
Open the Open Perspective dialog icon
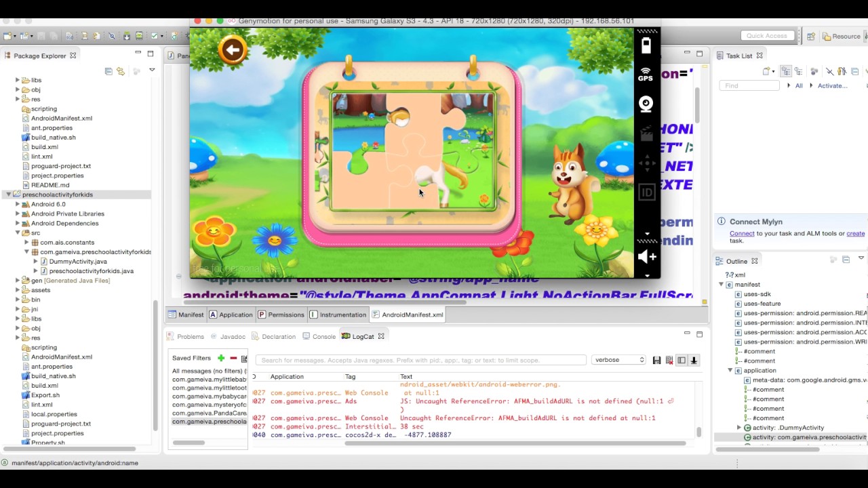[x=810, y=37]
